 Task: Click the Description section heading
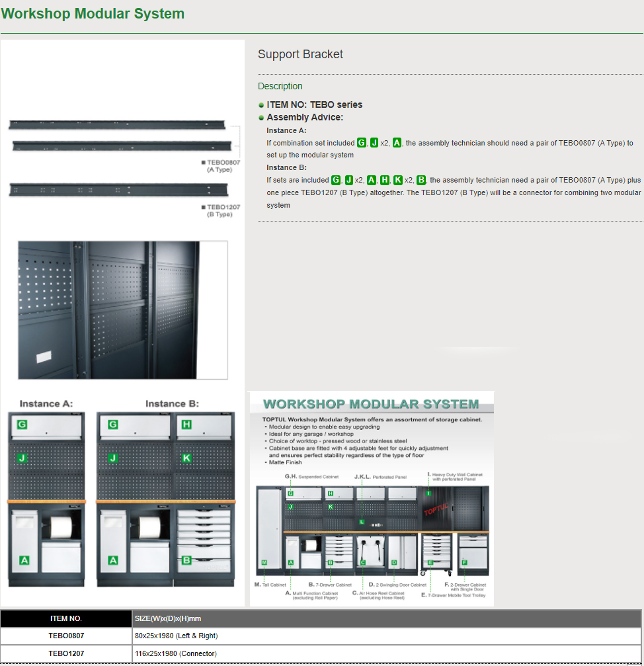tap(280, 86)
